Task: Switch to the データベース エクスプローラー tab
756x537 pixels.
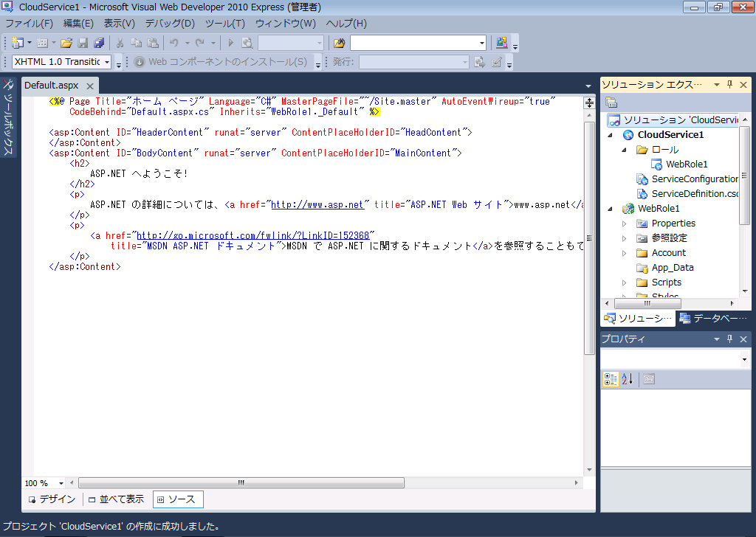Action: click(x=713, y=319)
